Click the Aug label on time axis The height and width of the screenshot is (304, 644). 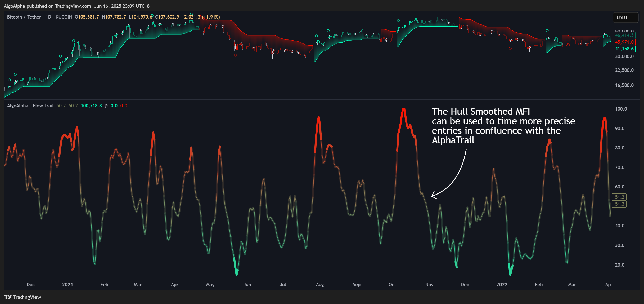point(320,285)
